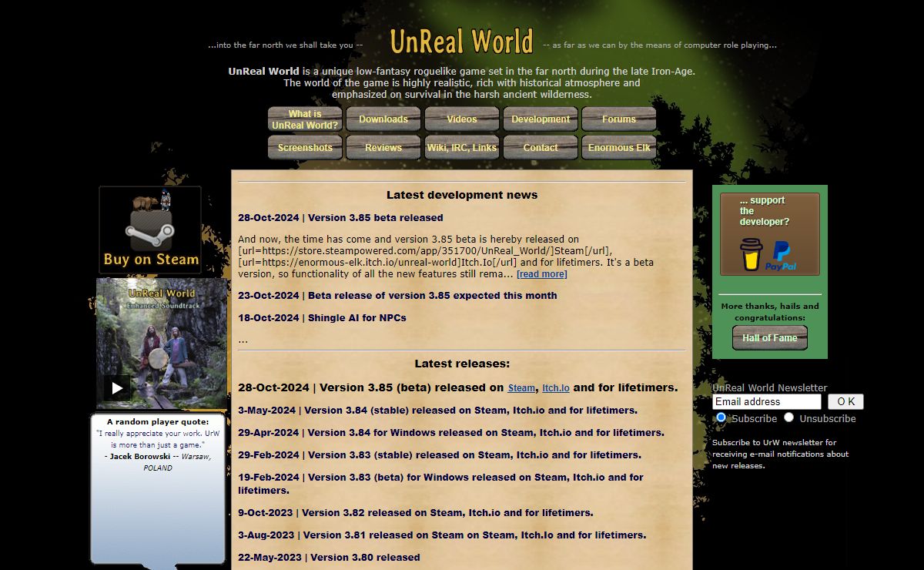Viewport: 924px width, 570px height.
Task: Open the Itch.io release link
Action: (556, 388)
